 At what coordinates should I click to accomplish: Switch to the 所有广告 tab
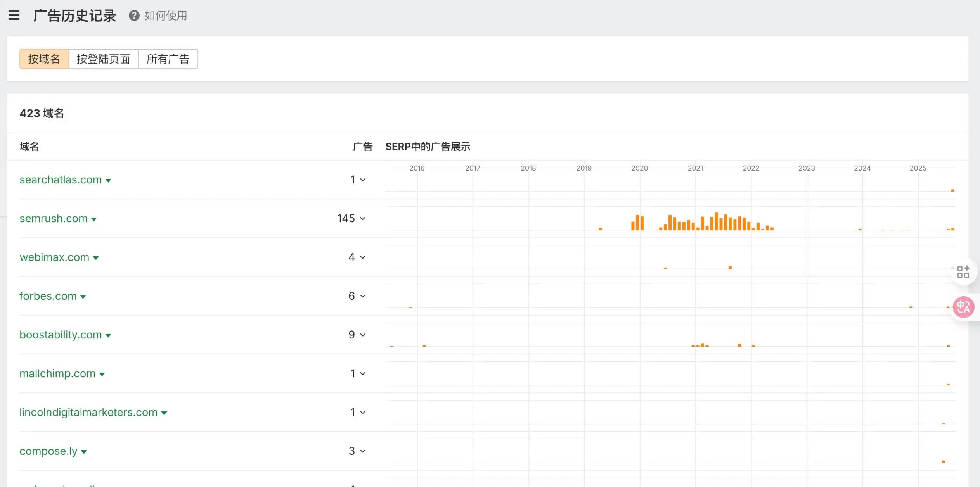click(168, 59)
